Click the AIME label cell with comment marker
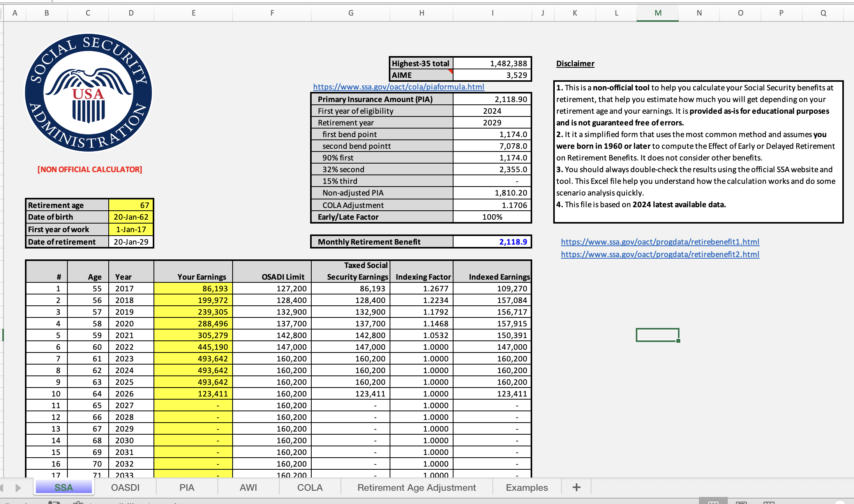Image resolution: width=854 pixels, height=504 pixels. 421,75
